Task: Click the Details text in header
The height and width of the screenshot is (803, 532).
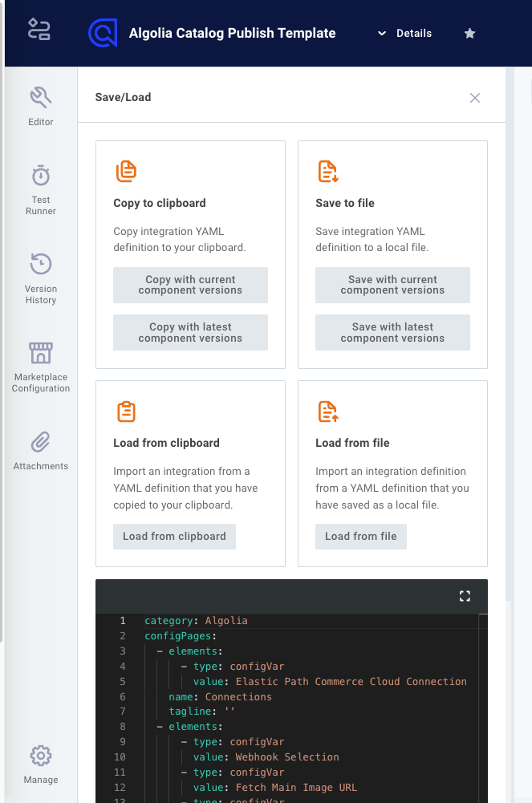Action: pos(414,33)
